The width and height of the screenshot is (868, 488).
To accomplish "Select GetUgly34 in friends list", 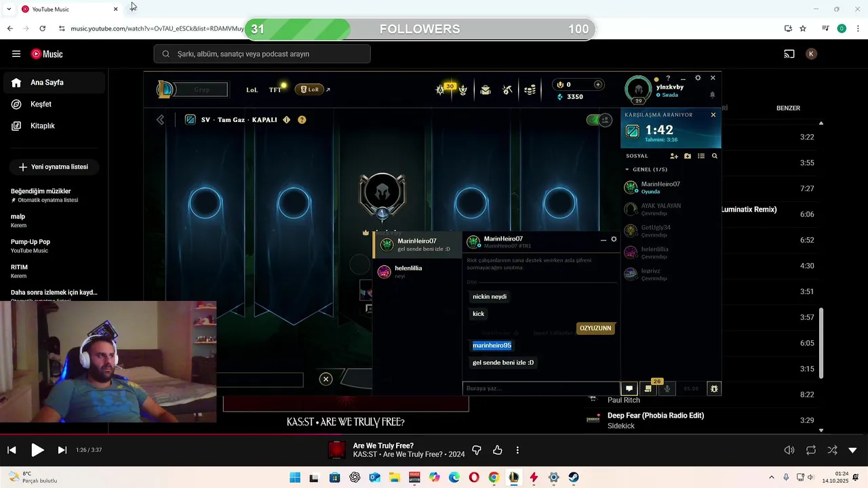I will point(671,231).
